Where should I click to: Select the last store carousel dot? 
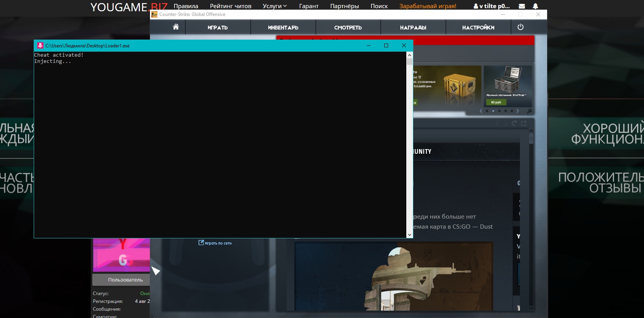pos(512,111)
